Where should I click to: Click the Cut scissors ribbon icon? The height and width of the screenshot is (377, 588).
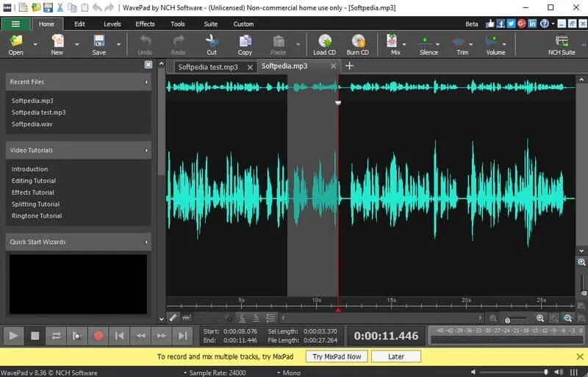tap(212, 40)
